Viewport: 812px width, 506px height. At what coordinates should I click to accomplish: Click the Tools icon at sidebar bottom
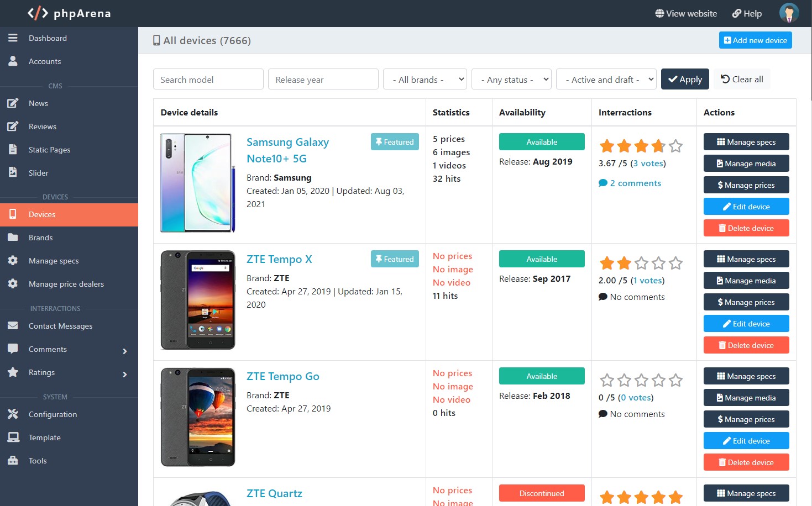click(x=12, y=460)
